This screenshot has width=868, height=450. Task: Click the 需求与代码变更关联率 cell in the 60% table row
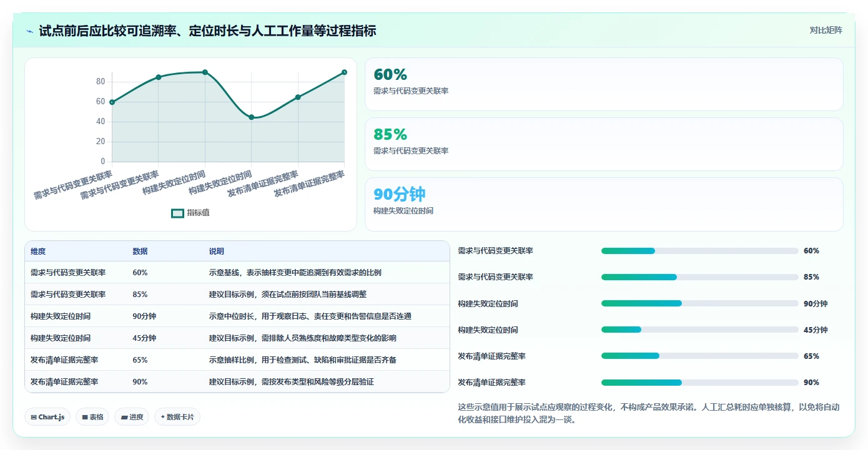point(68,273)
